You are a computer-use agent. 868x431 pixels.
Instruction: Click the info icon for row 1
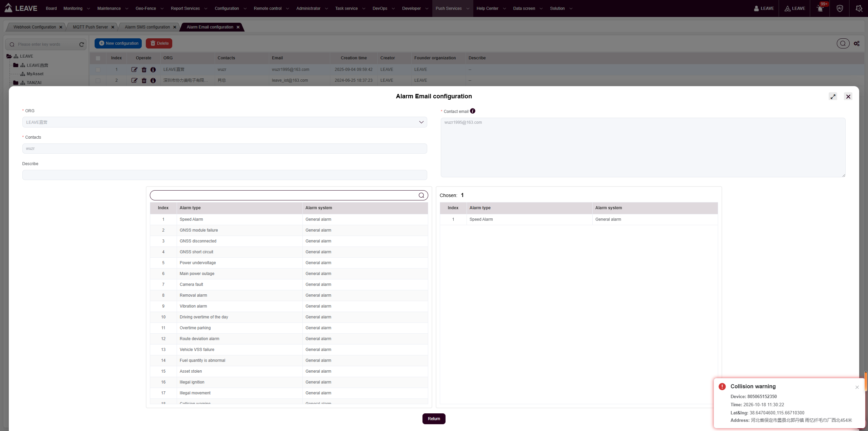[x=153, y=70]
